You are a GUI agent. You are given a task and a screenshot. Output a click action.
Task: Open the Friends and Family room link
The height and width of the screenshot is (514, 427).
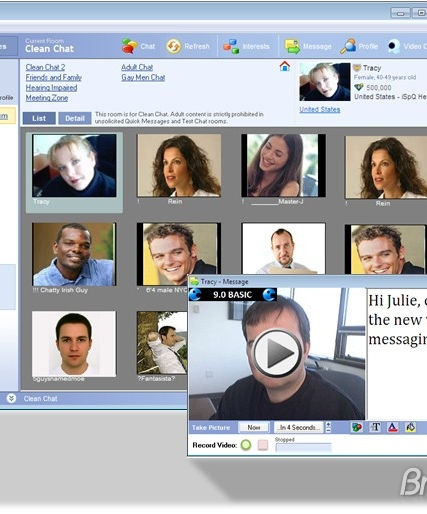(x=54, y=78)
